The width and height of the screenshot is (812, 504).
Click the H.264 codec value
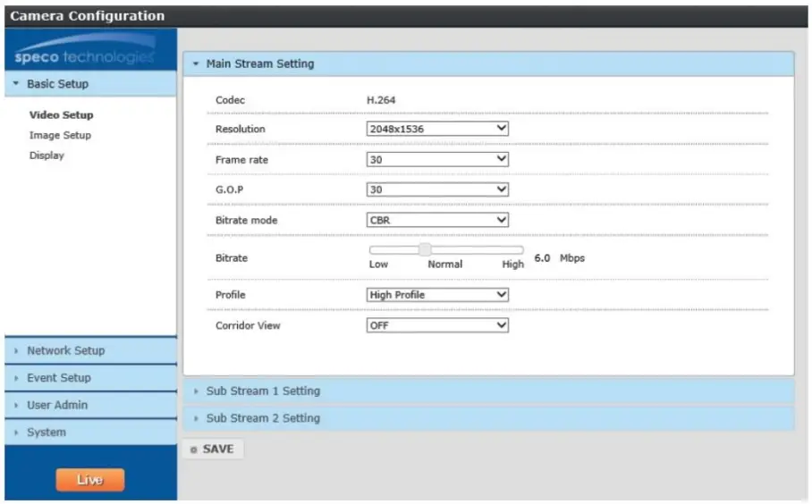click(381, 100)
